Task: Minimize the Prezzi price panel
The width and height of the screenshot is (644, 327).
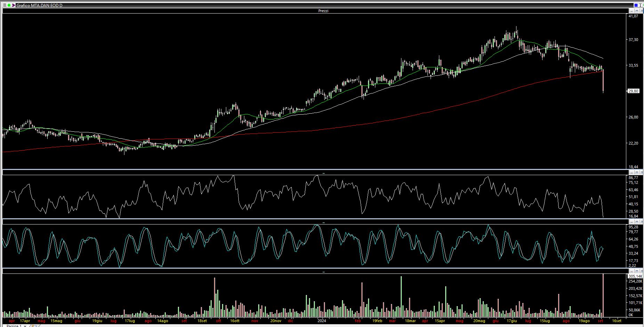Action: [x=631, y=11]
